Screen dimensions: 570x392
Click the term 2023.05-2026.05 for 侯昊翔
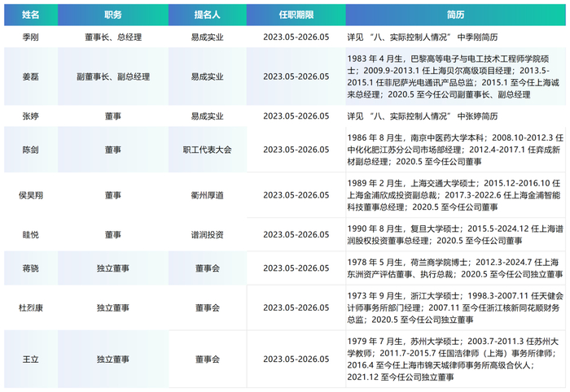(296, 195)
